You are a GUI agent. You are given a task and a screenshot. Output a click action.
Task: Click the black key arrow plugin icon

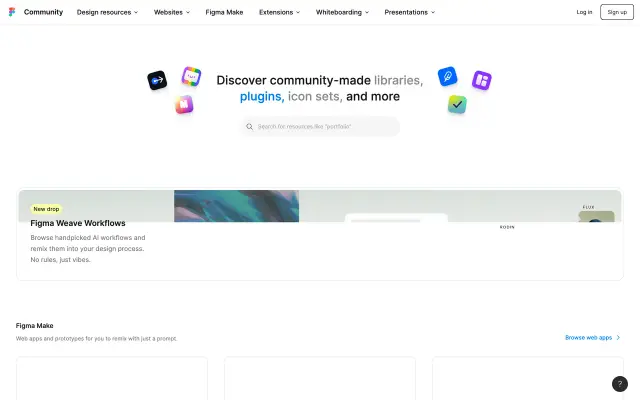coord(157,80)
